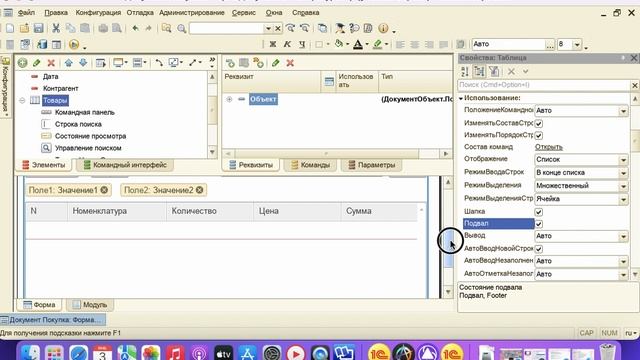Click filter properties icon
Image resolution: width=640 pixels, height=360 pixels.
(494, 71)
